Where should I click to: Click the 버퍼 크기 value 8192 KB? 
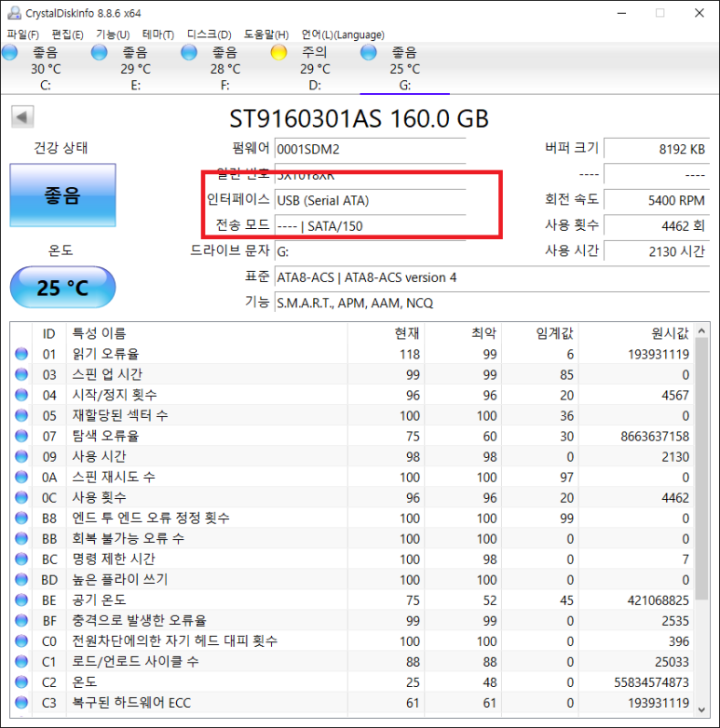pos(657,149)
